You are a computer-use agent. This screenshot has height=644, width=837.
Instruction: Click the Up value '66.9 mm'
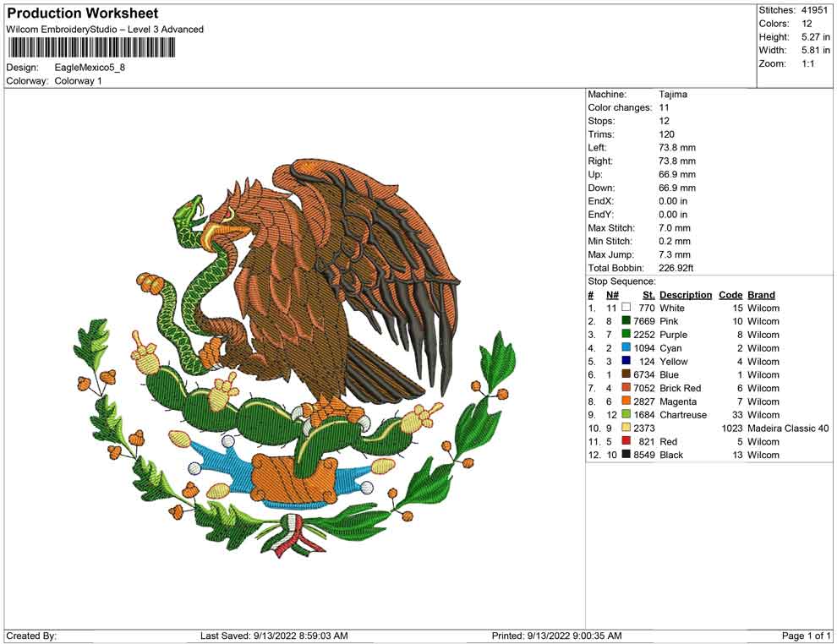677,174
